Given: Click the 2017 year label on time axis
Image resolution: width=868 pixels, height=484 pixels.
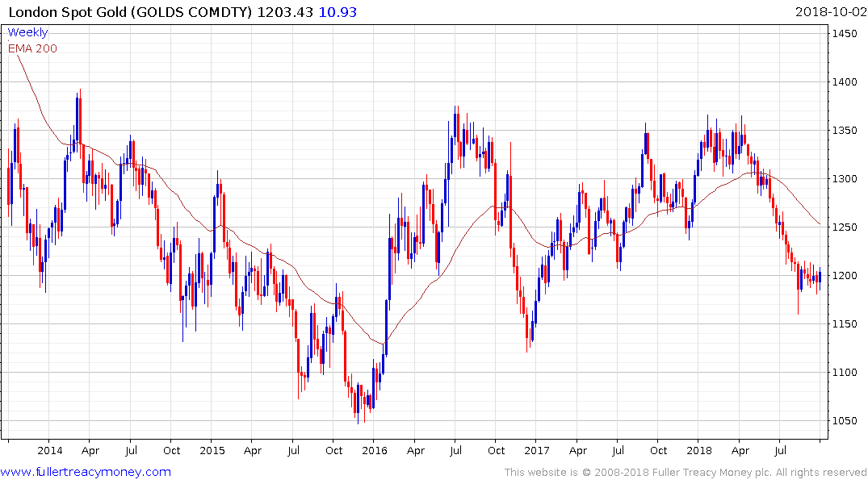Looking at the screenshot, I should pyautogui.click(x=536, y=450).
